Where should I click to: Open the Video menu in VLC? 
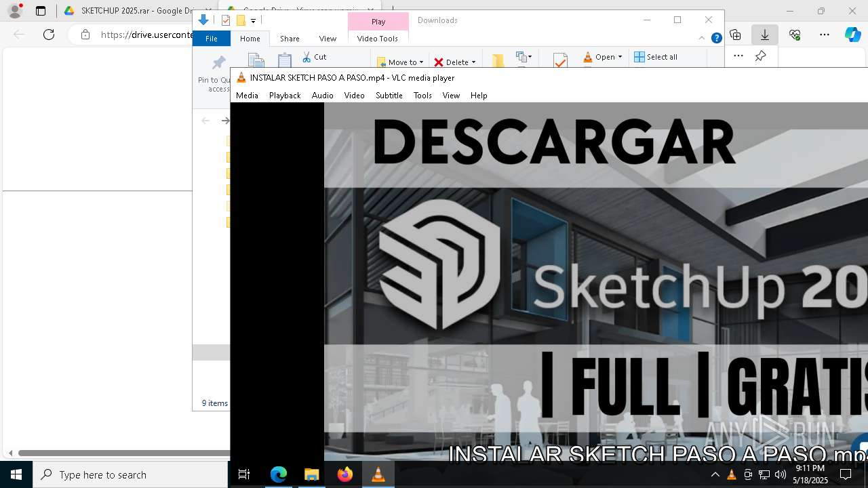tap(354, 96)
